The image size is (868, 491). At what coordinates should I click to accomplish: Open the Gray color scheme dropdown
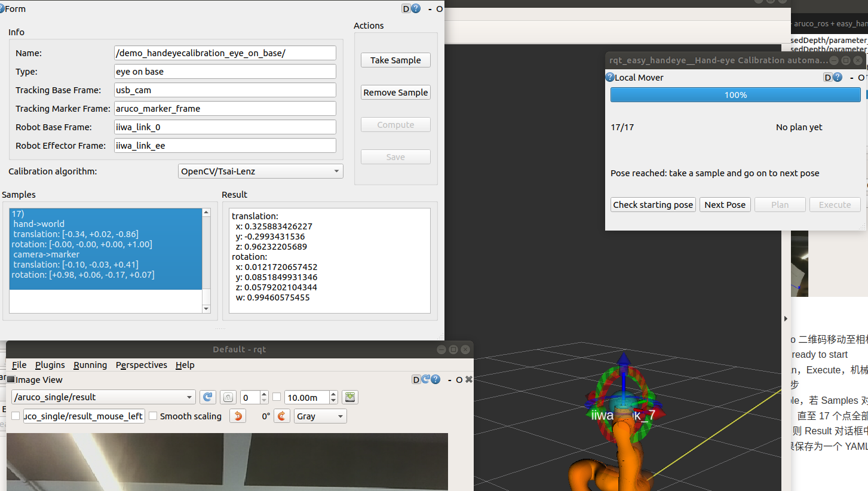[x=320, y=416]
